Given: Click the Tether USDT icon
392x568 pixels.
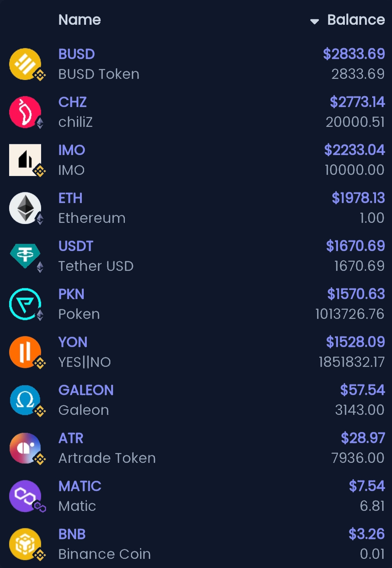Looking at the screenshot, I should tap(25, 255).
